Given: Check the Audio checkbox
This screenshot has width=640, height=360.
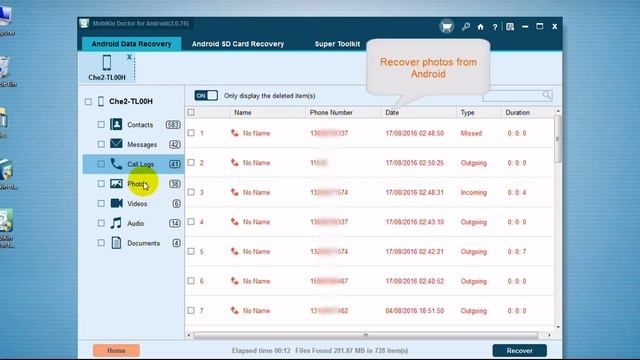Looking at the screenshot, I should click(x=101, y=223).
